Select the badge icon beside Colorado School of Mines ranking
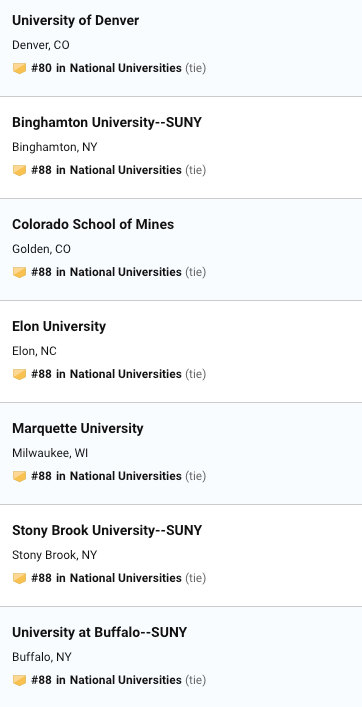The width and height of the screenshot is (362, 707). coord(19,272)
